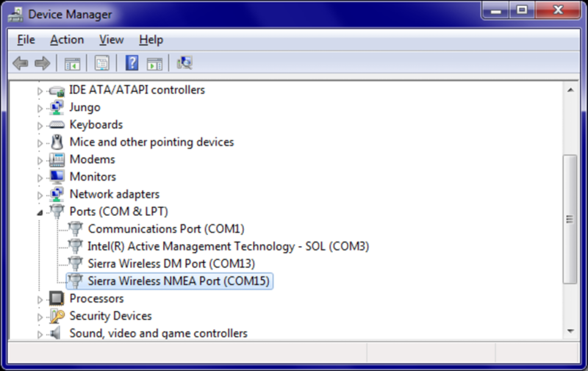Screen dimensions: 588x371
Task: Scan for hardware changes toolbar icon
Action: 184,62
